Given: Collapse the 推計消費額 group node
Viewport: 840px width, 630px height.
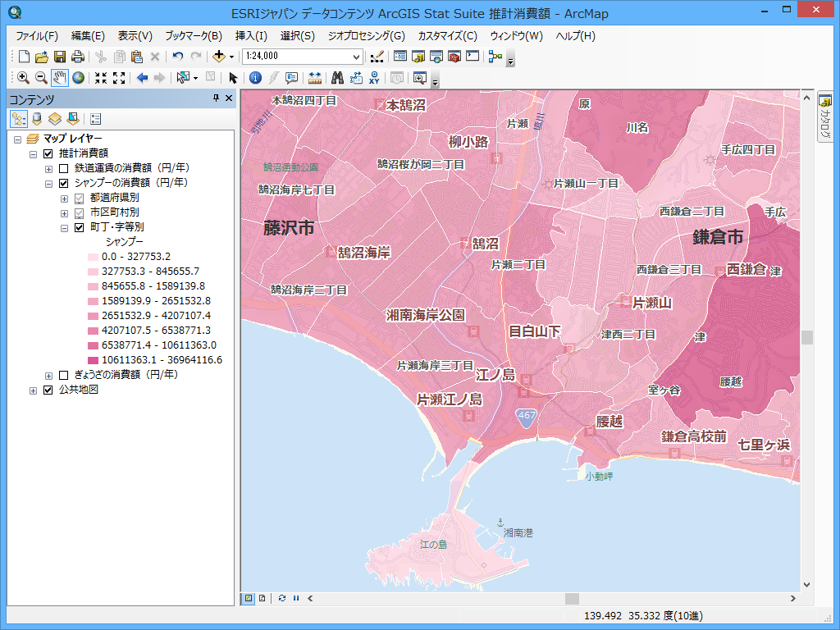Looking at the screenshot, I should click(x=33, y=154).
